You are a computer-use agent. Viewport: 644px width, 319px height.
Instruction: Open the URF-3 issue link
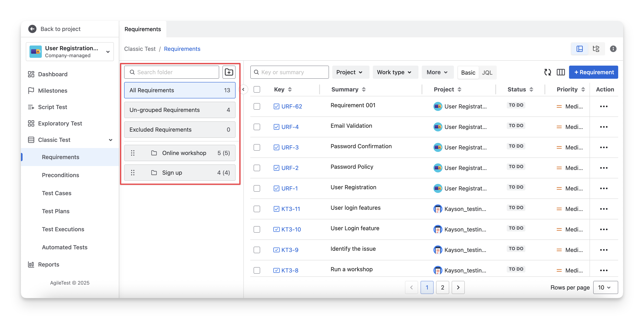[x=290, y=147]
